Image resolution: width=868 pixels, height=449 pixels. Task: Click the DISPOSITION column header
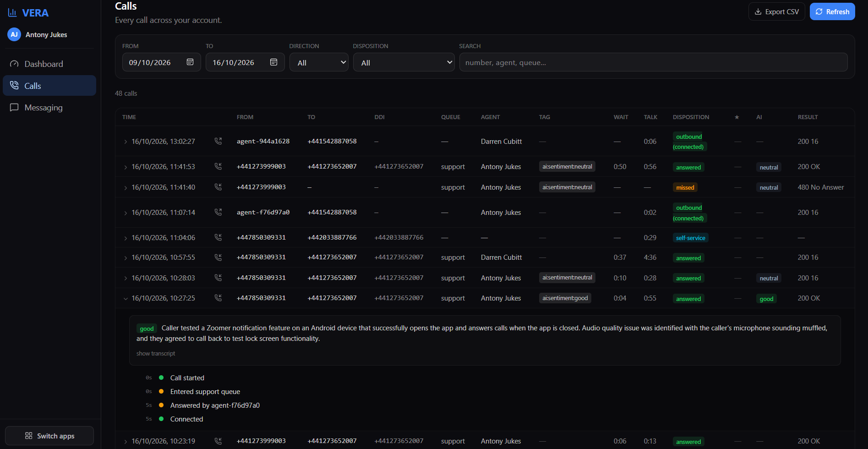(691, 117)
